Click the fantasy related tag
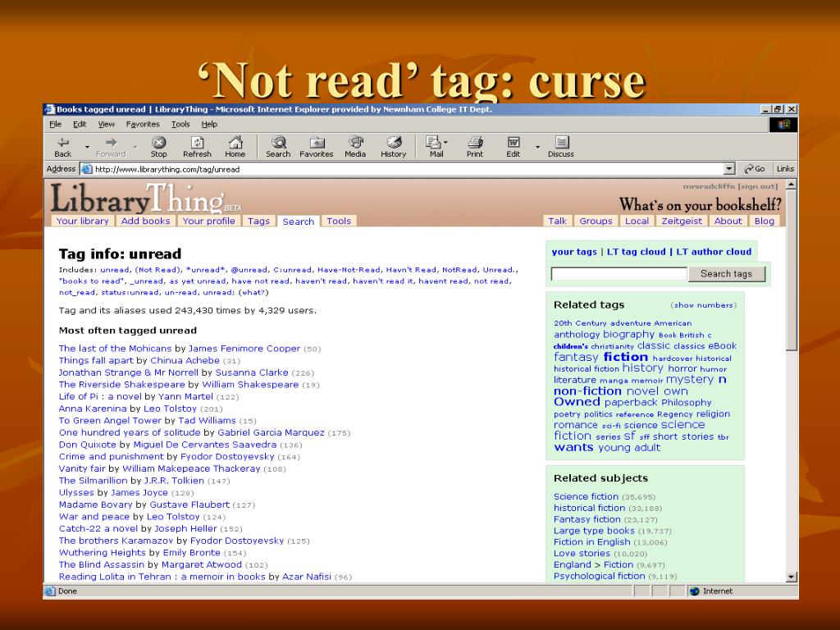840x630 pixels. (x=576, y=357)
